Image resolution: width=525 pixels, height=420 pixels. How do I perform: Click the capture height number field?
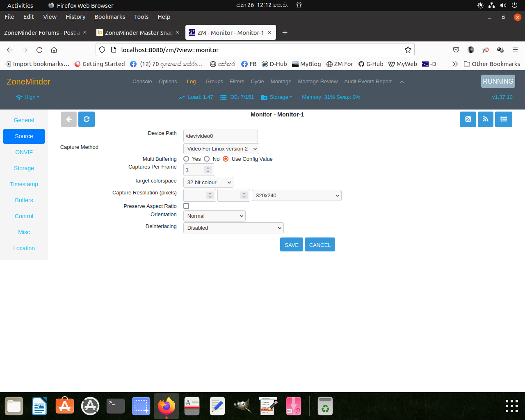234,195
